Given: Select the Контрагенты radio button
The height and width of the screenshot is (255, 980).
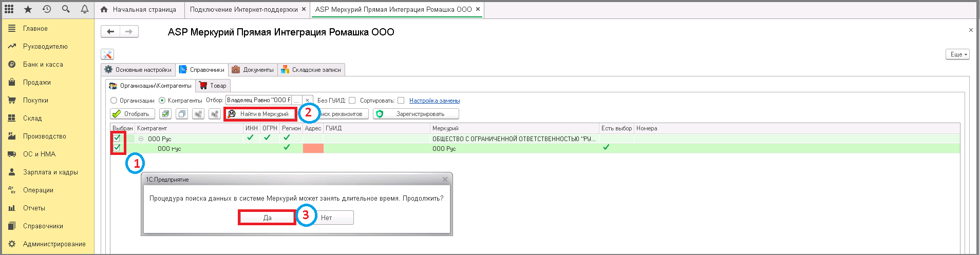Looking at the screenshot, I should [162, 101].
